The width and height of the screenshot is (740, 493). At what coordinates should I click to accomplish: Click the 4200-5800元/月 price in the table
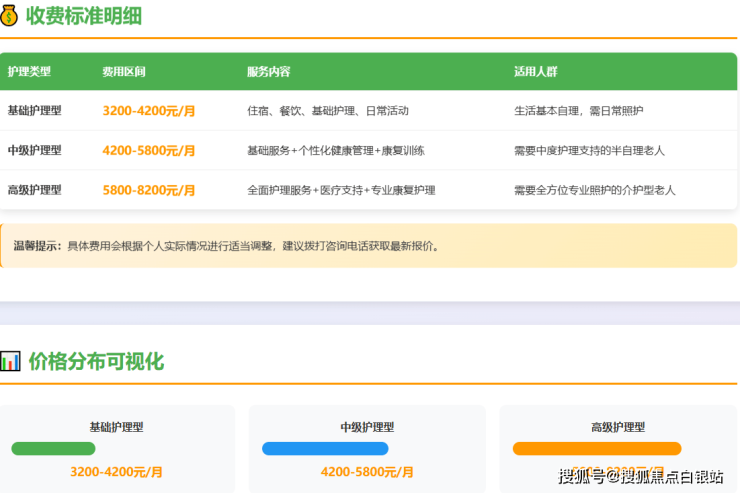(x=149, y=150)
